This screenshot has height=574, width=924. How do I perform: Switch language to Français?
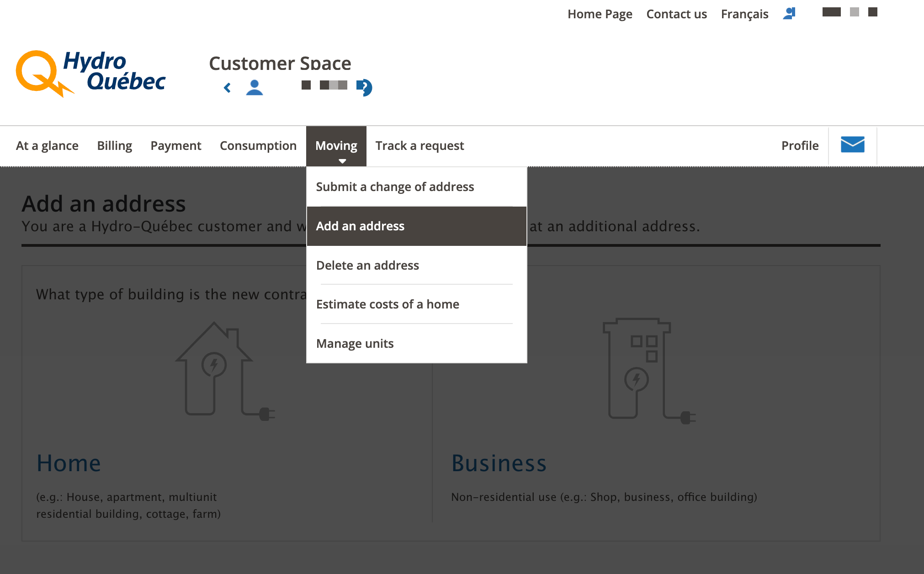[745, 14]
